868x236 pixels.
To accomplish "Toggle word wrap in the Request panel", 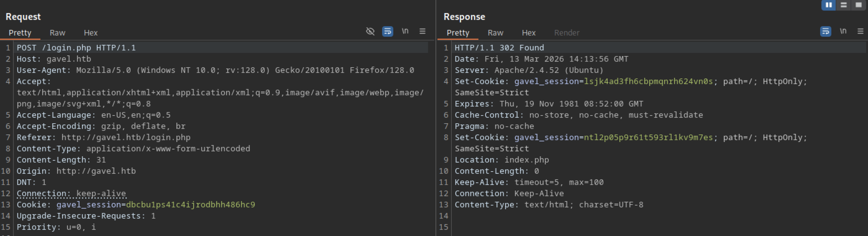I will [x=388, y=32].
